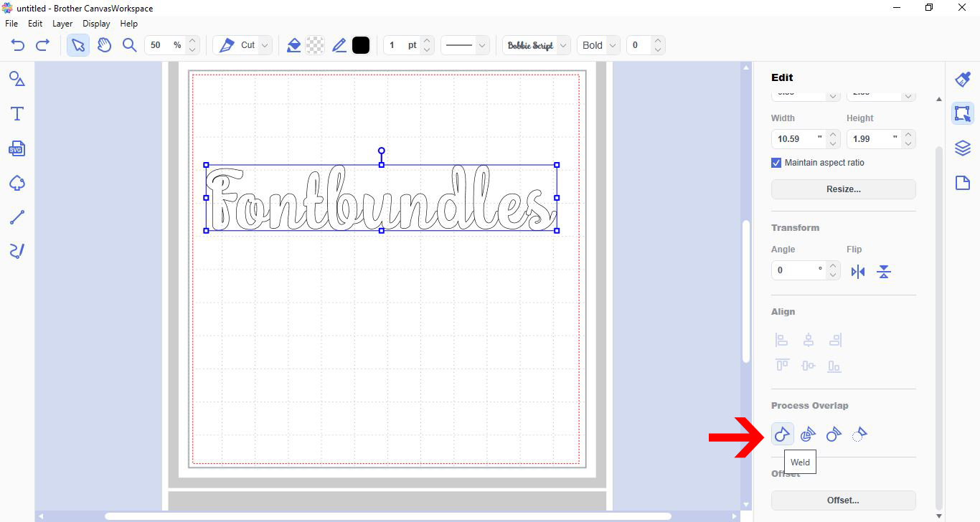The width and height of the screenshot is (980, 522).
Task: Open the Artboard page panel icon
Action: point(963,184)
